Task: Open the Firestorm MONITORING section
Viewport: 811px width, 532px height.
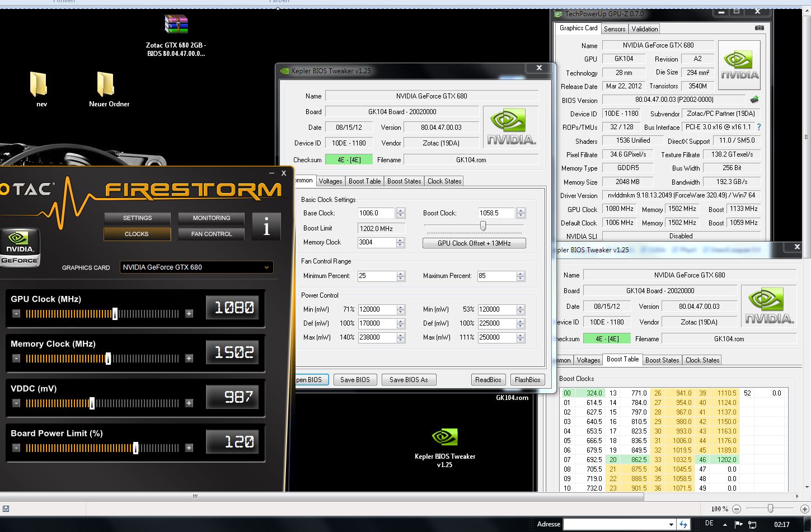Action: click(x=212, y=218)
